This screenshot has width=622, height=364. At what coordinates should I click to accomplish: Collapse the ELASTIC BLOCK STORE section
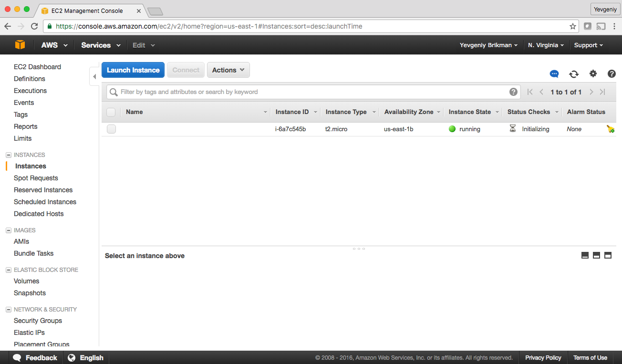[8, 270]
